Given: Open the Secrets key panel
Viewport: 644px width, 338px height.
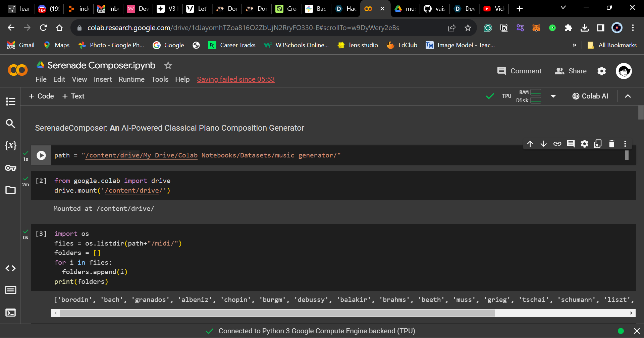Looking at the screenshot, I should (10, 168).
